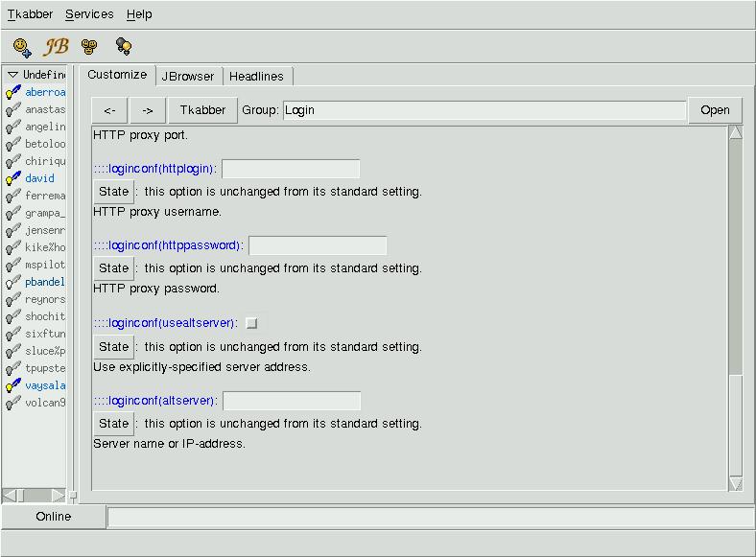Open State menu for httplogin option
The image size is (756, 557).
click(x=113, y=192)
